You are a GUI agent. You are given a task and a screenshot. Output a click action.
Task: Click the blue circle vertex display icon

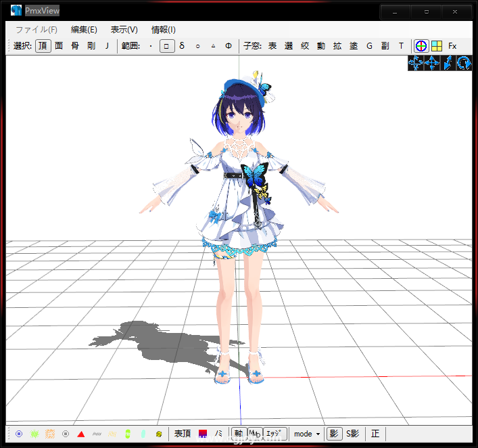point(19,434)
